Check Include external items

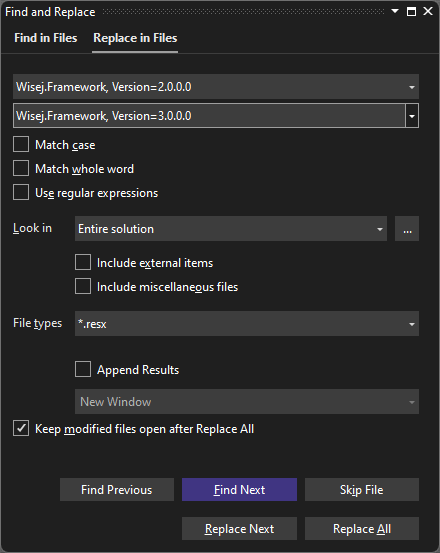point(83,262)
